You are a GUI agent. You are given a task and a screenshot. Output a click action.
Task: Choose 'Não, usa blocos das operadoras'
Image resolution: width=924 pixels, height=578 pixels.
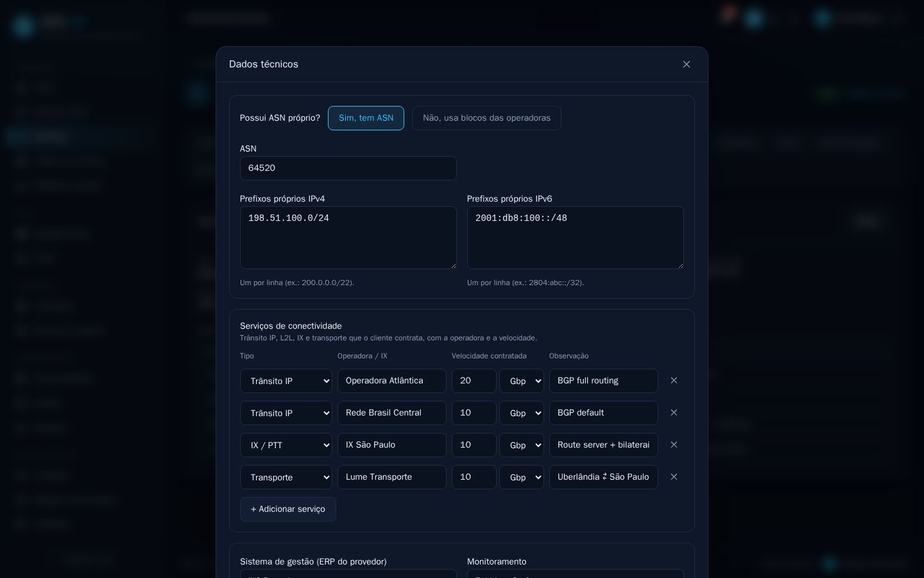tap(486, 118)
